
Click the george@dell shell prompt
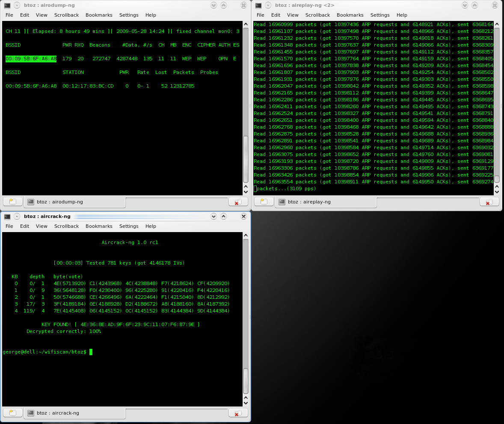point(44,352)
